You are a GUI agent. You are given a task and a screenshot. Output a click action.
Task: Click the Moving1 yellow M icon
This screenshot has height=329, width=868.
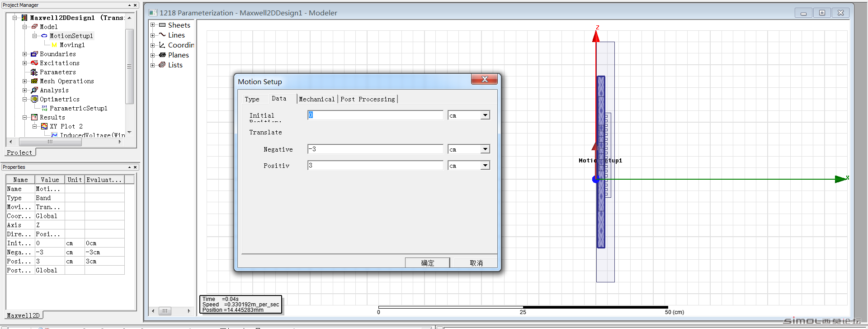pos(54,45)
